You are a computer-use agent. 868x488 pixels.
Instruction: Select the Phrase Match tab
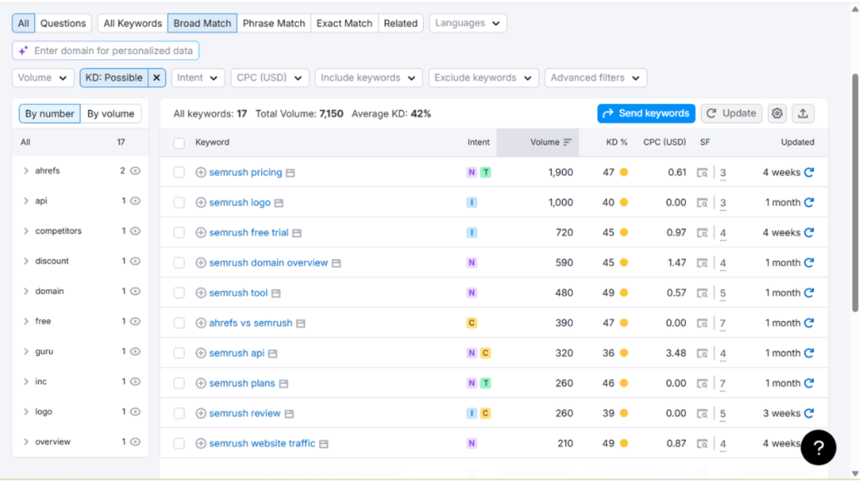click(274, 23)
